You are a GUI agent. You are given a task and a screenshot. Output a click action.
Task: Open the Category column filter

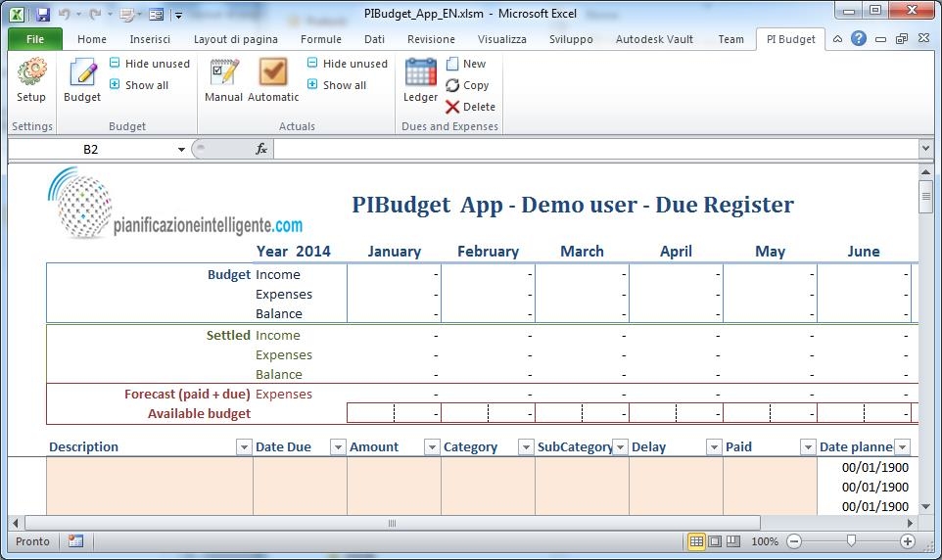pos(526,446)
